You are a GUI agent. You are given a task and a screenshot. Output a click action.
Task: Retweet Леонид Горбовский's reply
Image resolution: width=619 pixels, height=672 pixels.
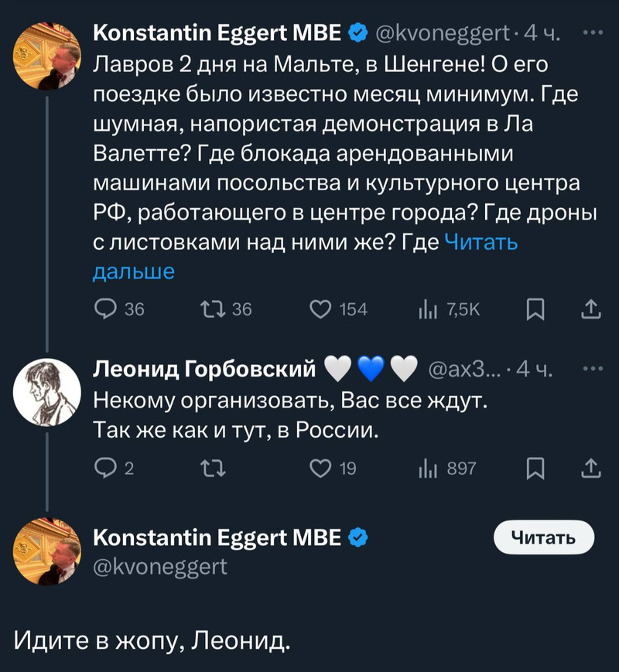click(212, 468)
